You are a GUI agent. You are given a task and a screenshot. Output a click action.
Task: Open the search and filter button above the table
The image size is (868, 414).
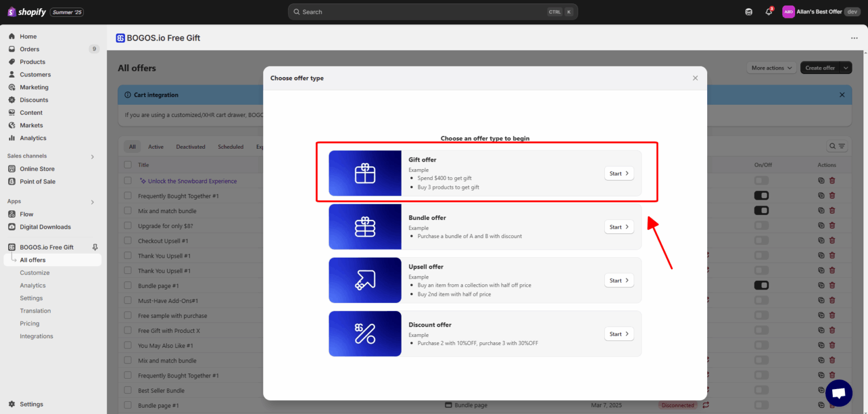coord(837,146)
